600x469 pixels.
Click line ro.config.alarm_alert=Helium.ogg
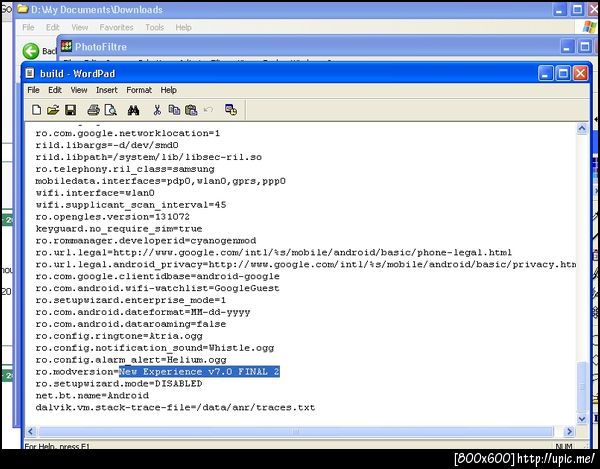tap(131, 360)
